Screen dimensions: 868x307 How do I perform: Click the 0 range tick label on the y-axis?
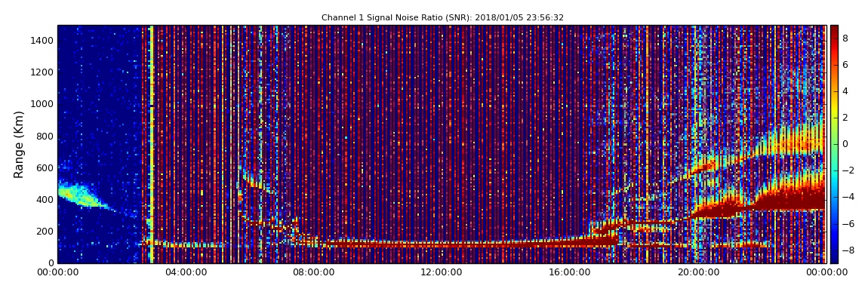pyautogui.click(x=51, y=263)
